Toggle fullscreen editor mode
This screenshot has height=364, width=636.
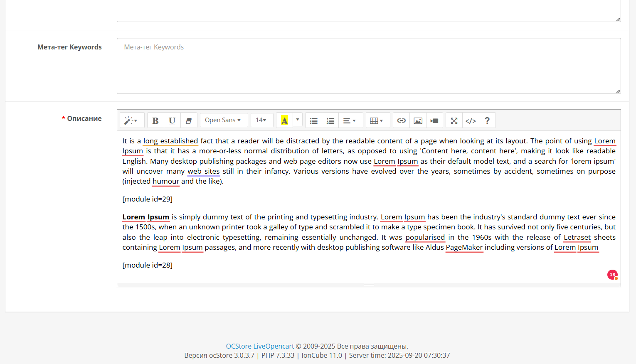click(x=454, y=121)
